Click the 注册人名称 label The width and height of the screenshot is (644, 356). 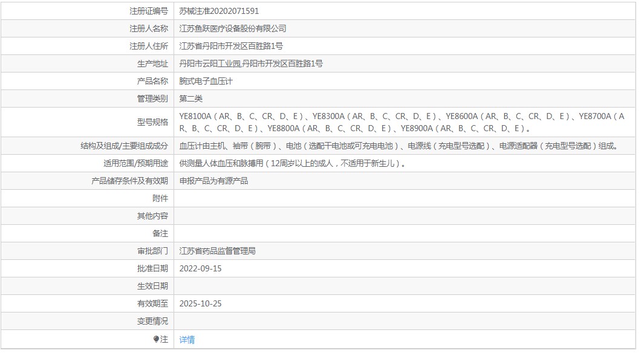pos(149,28)
